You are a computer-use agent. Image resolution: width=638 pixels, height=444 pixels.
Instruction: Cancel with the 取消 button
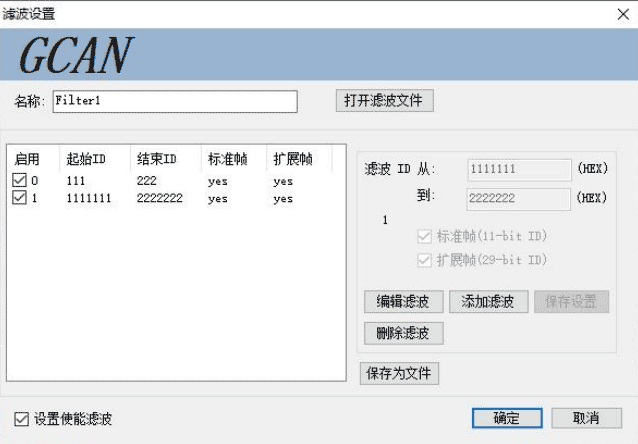tap(585, 418)
